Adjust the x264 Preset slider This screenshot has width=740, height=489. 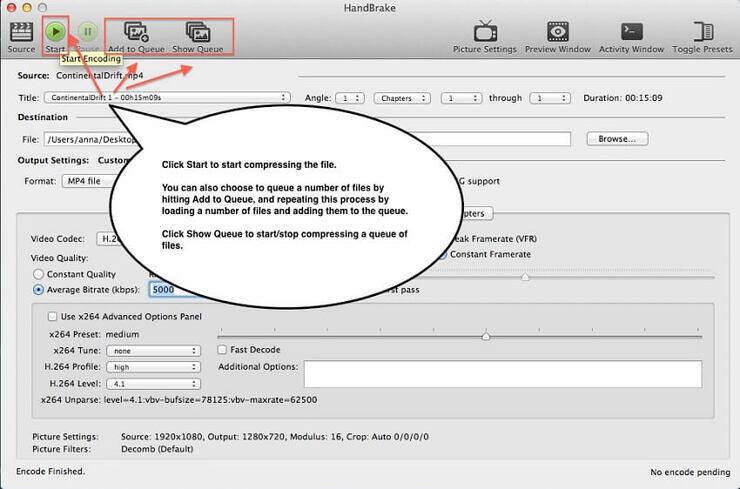click(486, 336)
